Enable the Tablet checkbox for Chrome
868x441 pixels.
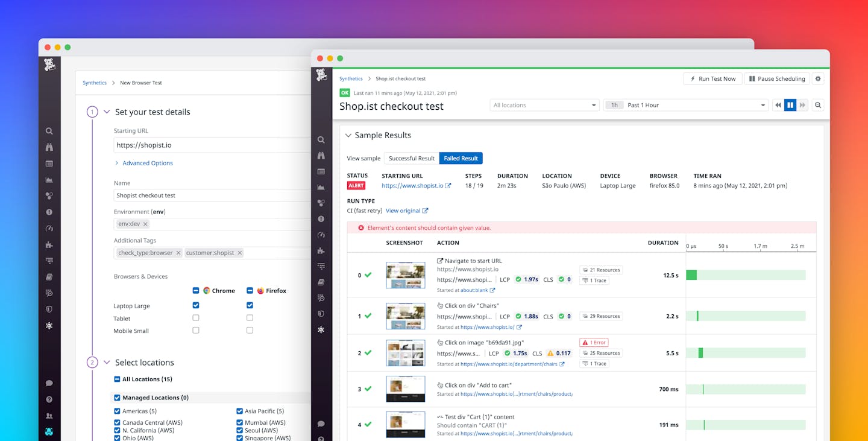coord(195,317)
